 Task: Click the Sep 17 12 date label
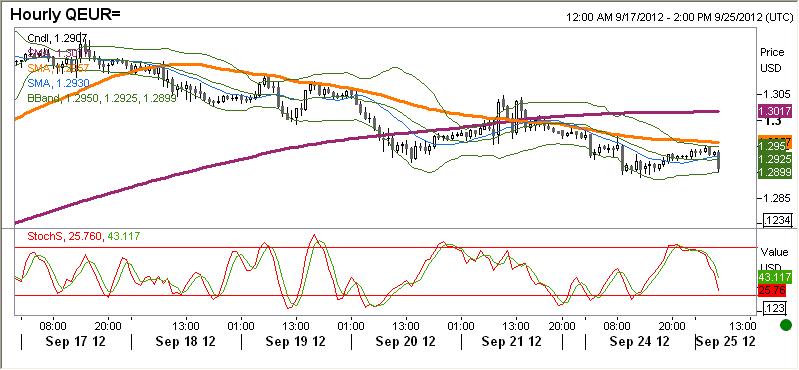click(x=75, y=341)
